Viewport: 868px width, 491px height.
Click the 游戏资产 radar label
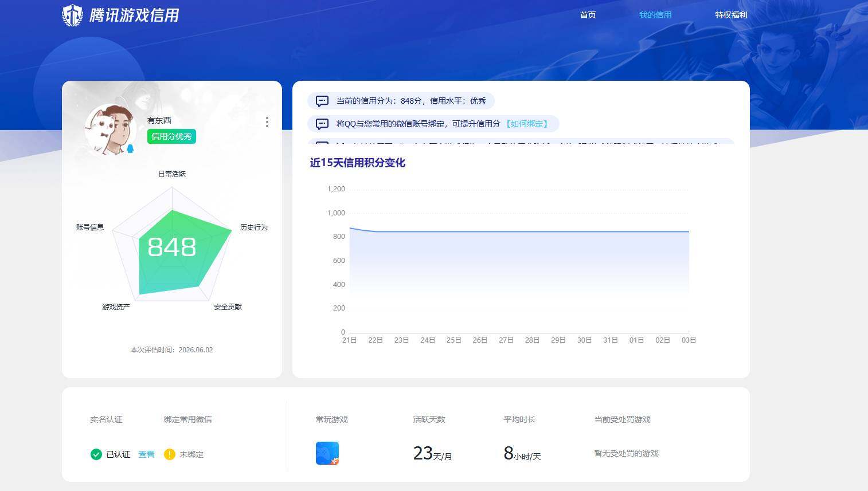click(116, 307)
